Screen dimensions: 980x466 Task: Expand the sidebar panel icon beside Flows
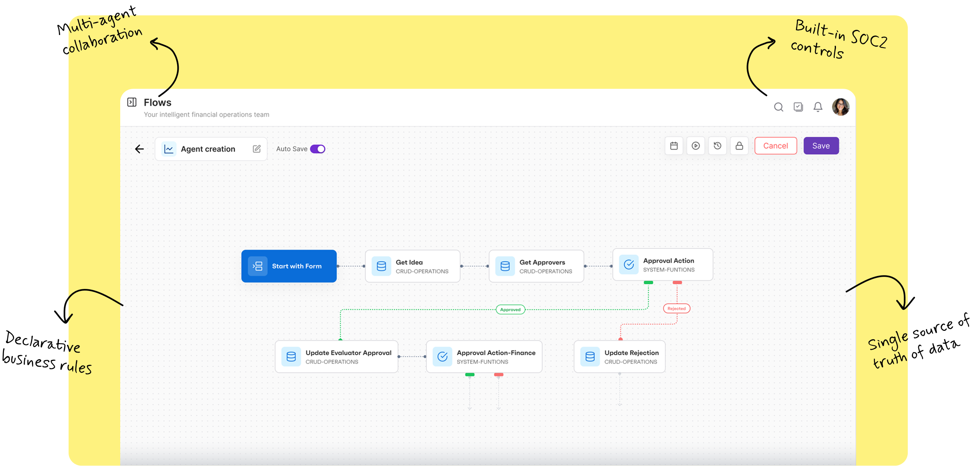132,102
